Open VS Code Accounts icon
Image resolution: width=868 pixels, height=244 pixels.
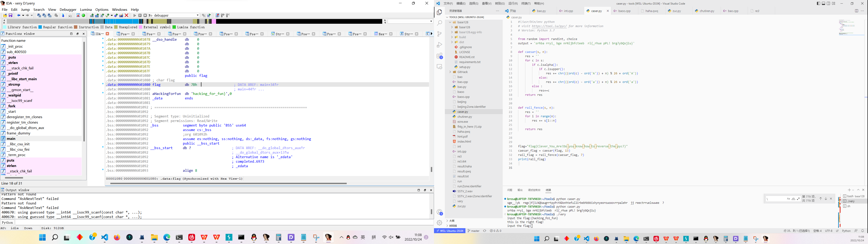(439, 212)
